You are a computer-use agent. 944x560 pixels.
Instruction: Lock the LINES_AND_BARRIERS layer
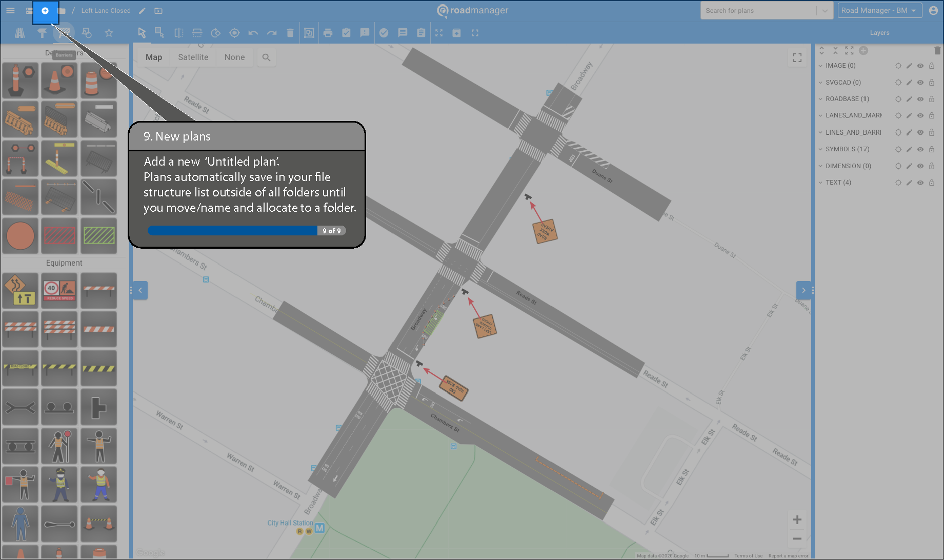[932, 132]
